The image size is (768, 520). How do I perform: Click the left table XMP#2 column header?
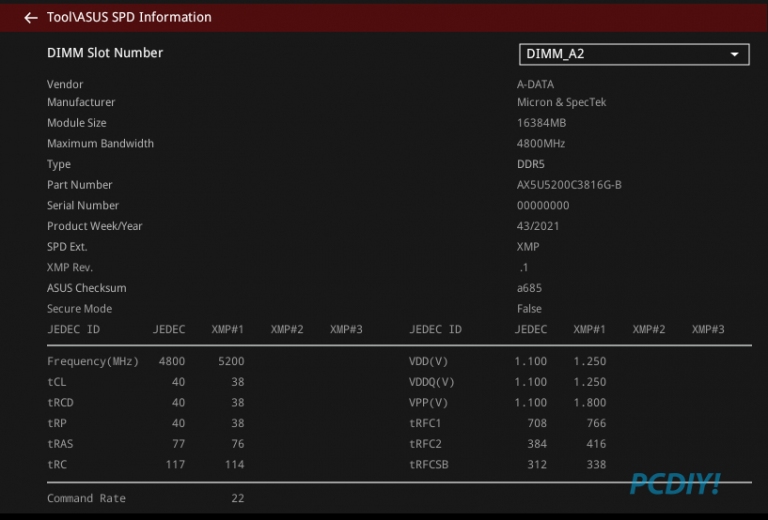coord(287,330)
